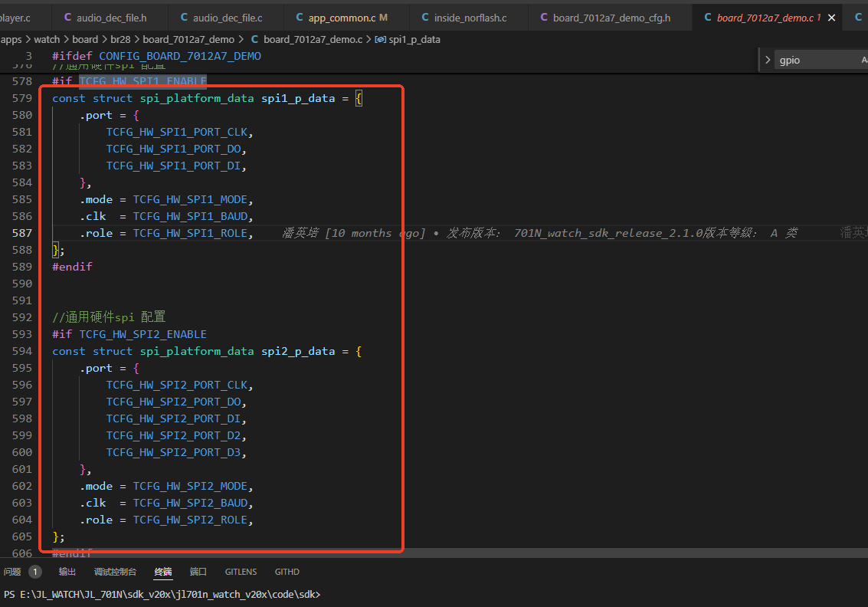Expand the replace toggle in the find widget
The height and width of the screenshot is (607, 868).
767,60
